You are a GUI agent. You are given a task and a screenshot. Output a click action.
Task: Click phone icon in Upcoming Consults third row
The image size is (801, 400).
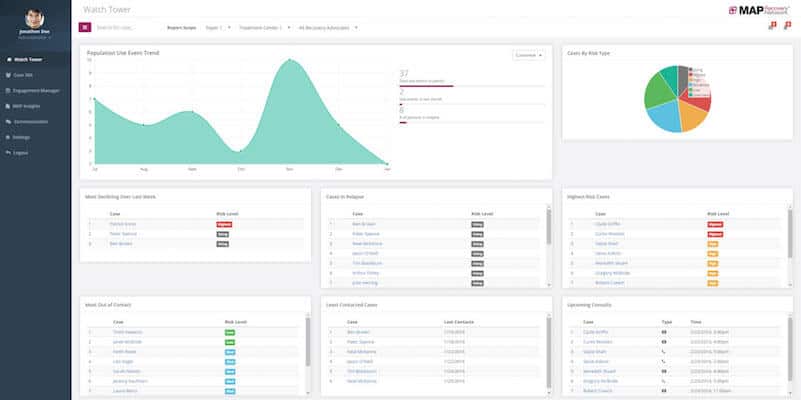[x=664, y=352]
